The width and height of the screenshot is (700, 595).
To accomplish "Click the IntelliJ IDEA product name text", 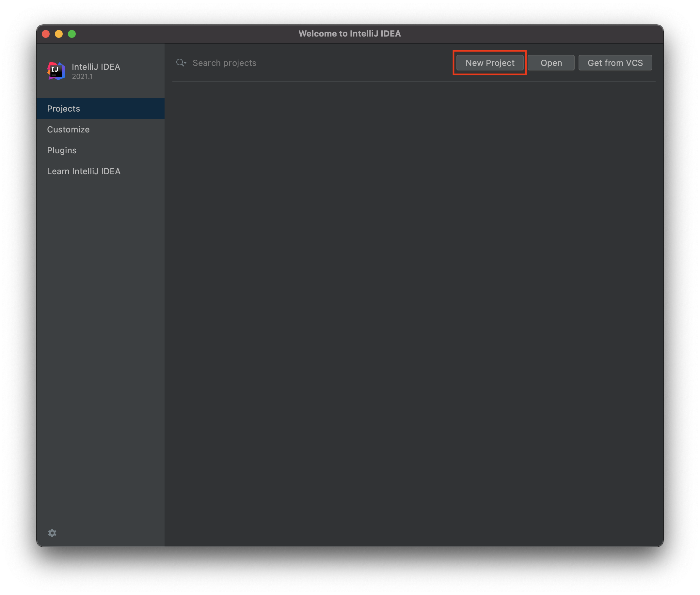I will pyautogui.click(x=96, y=67).
